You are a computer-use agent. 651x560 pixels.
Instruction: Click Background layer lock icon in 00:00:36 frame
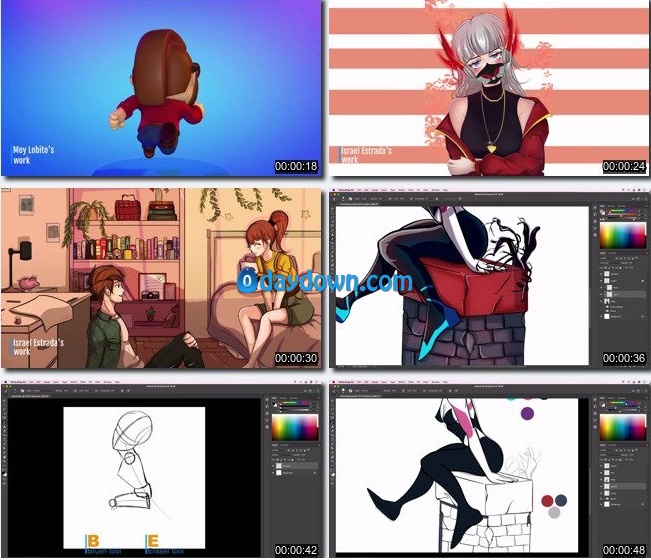(x=643, y=316)
